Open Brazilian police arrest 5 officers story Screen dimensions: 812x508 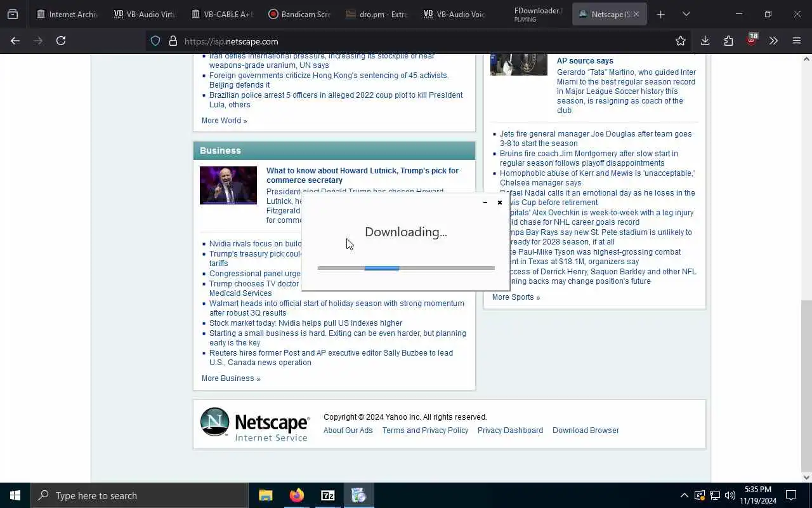[336, 100]
